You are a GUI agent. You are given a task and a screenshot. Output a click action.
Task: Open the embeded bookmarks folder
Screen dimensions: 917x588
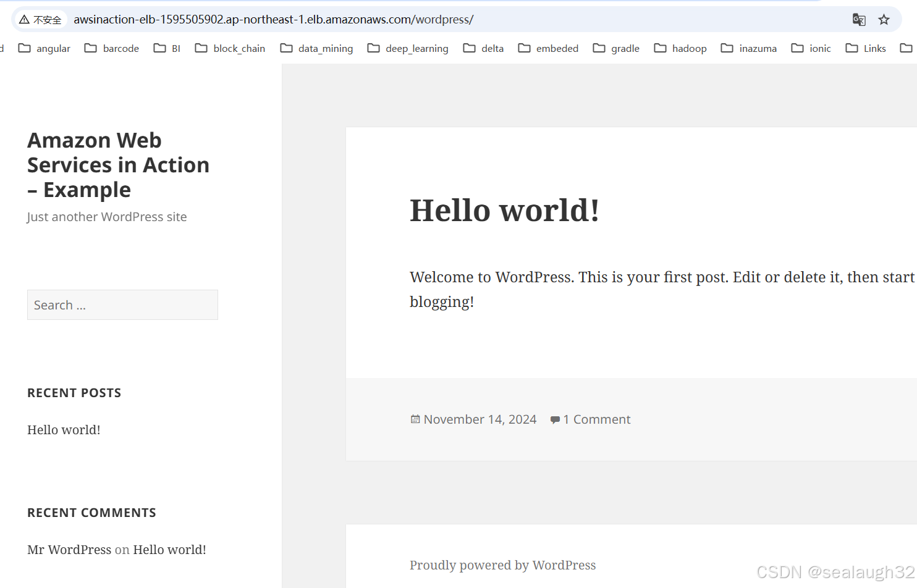point(548,48)
